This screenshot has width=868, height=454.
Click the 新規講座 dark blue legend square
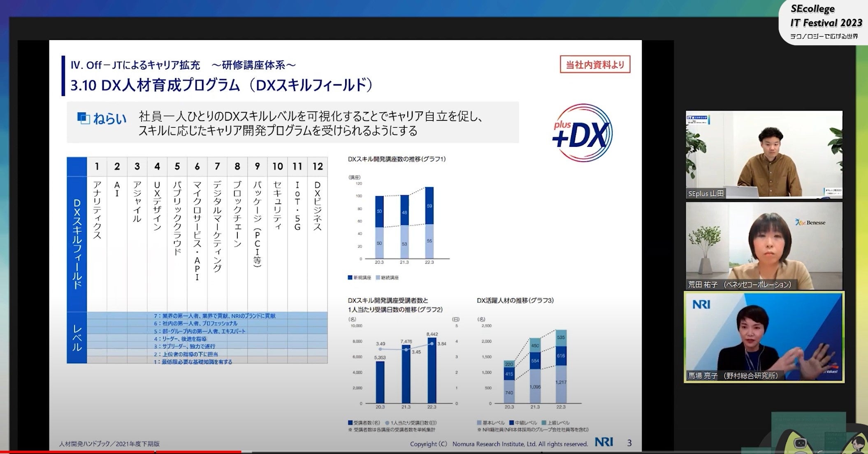point(350,278)
